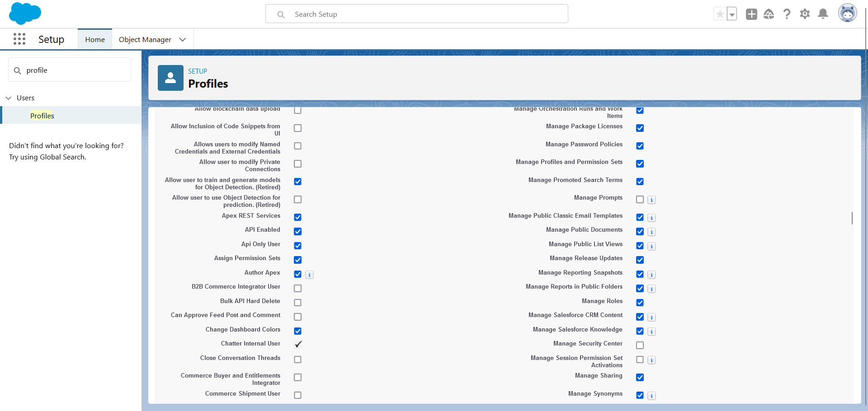Click the favorites star icon
868x411 pixels.
720,14
